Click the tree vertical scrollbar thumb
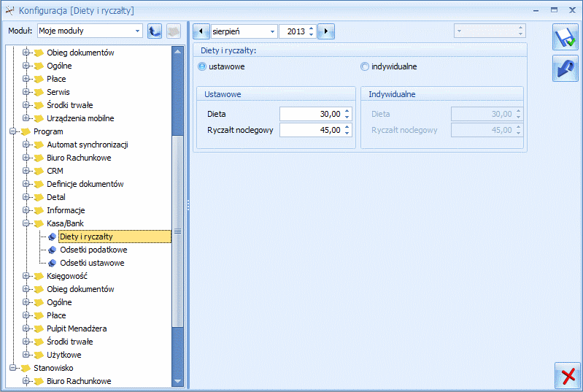 pos(178,231)
